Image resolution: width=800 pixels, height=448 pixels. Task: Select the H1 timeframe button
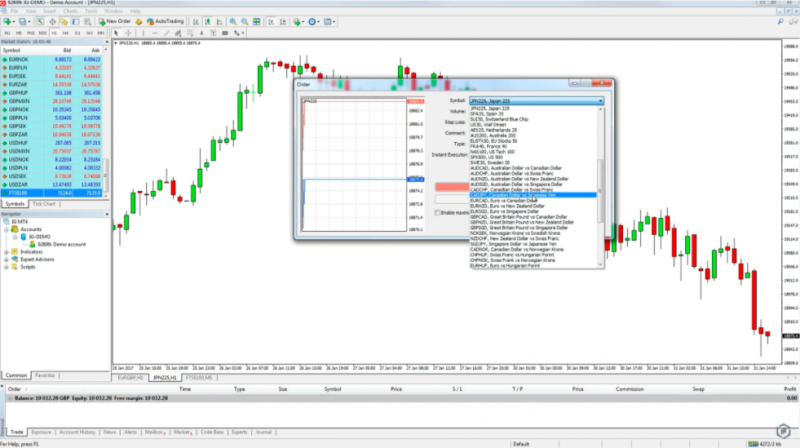[52, 32]
